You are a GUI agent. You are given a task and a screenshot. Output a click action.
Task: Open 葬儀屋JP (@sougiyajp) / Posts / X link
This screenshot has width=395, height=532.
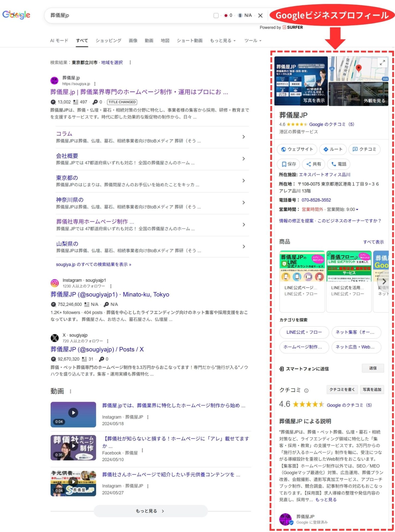[97, 349]
